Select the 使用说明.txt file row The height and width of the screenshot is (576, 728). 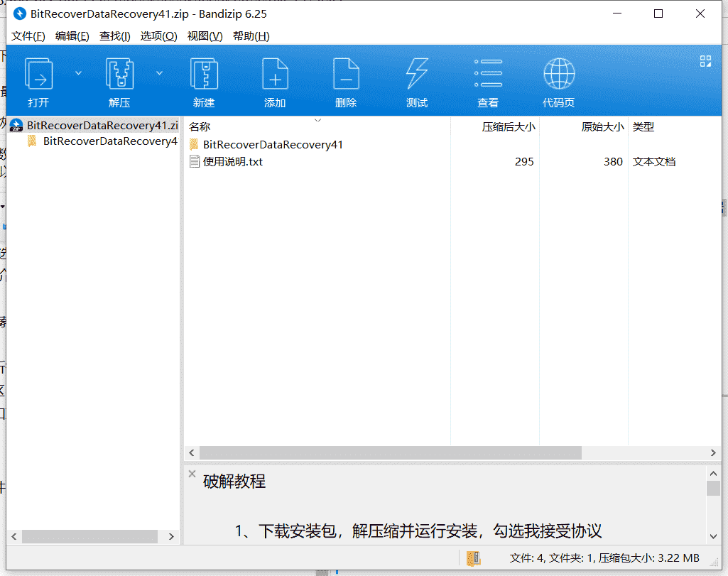coord(452,161)
